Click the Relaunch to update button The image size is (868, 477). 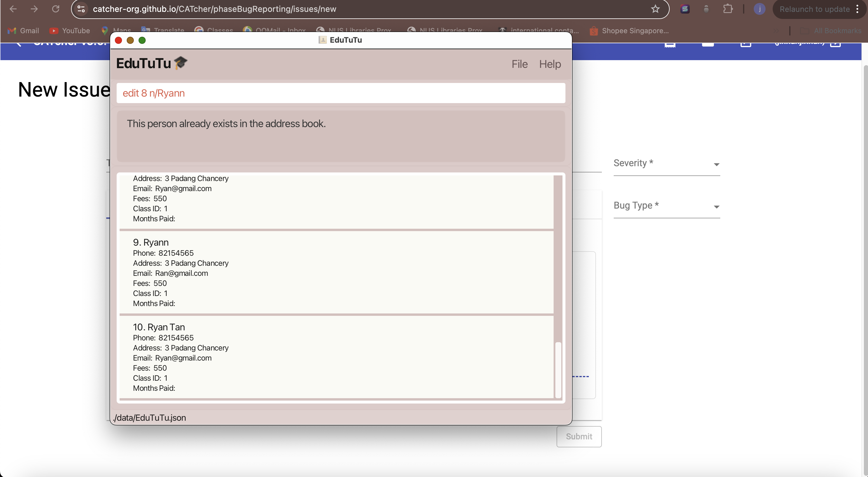pyautogui.click(x=814, y=9)
